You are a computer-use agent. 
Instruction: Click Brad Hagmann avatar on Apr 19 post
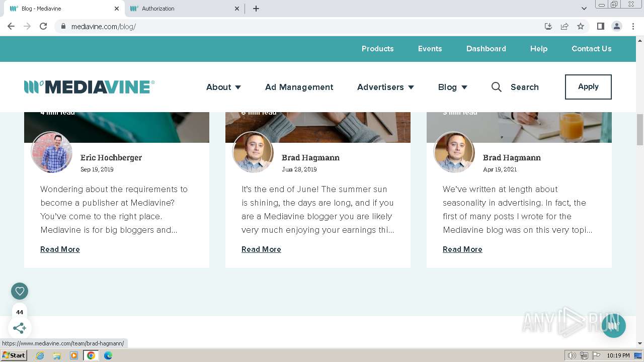(x=454, y=152)
